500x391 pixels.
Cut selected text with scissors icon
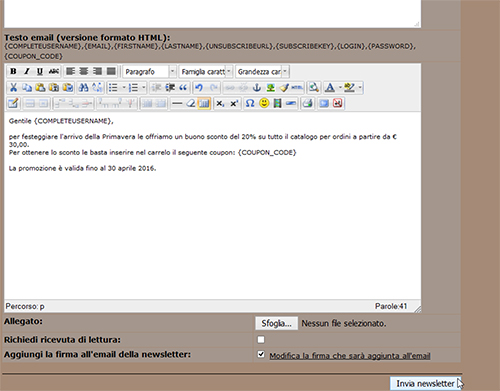click(x=13, y=87)
